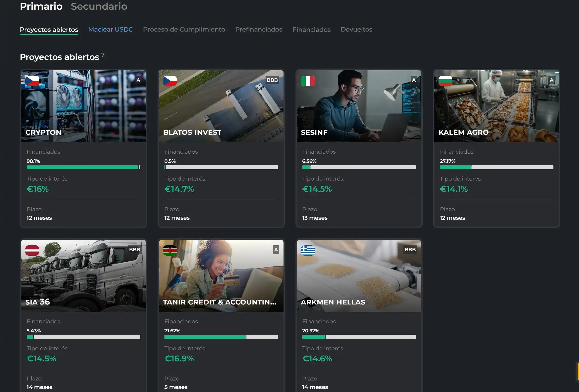Click the SESINF project title
The height and width of the screenshot is (392, 579).
coord(314,132)
